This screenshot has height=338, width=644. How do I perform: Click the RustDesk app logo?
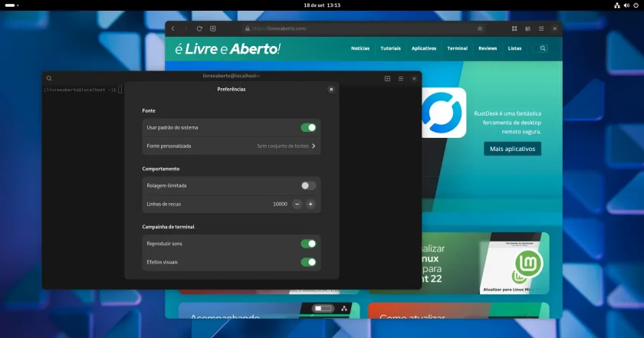pyautogui.click(x=444, y=113)
